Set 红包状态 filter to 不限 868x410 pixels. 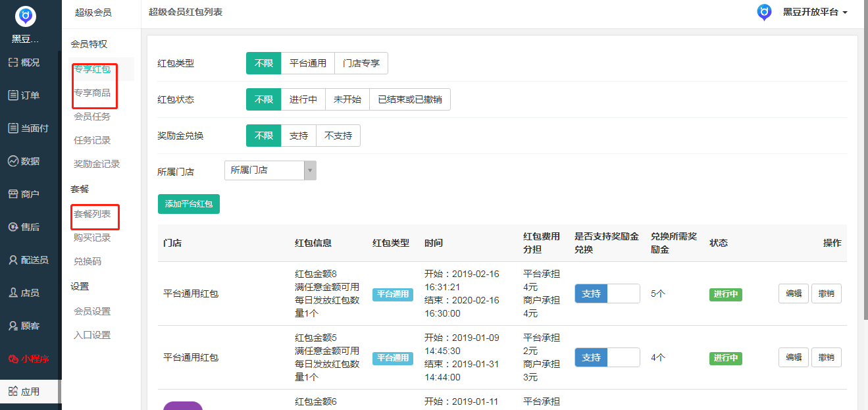tap(264, 99)
